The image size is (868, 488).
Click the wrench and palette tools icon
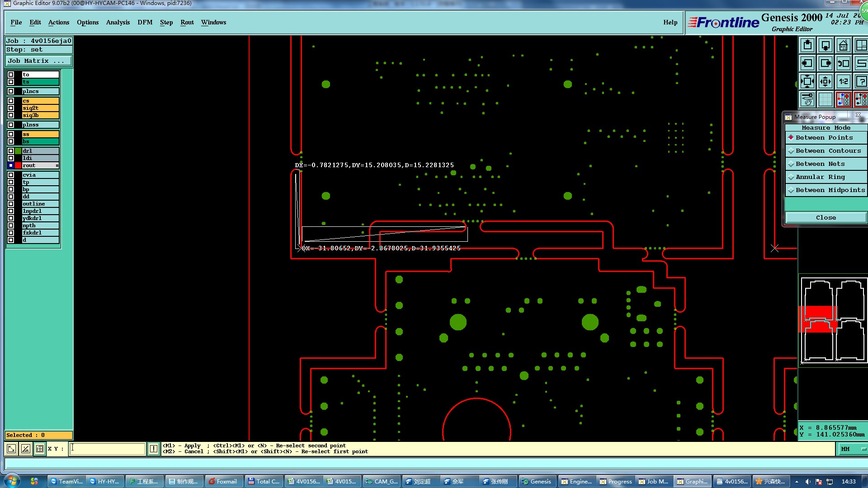[807, 99]
